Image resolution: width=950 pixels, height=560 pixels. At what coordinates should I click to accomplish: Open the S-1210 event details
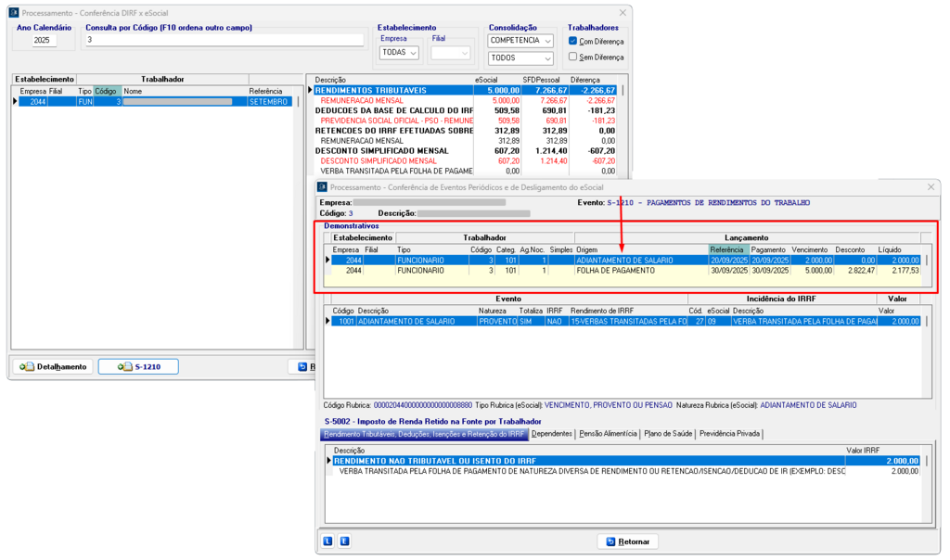point(138,366)
